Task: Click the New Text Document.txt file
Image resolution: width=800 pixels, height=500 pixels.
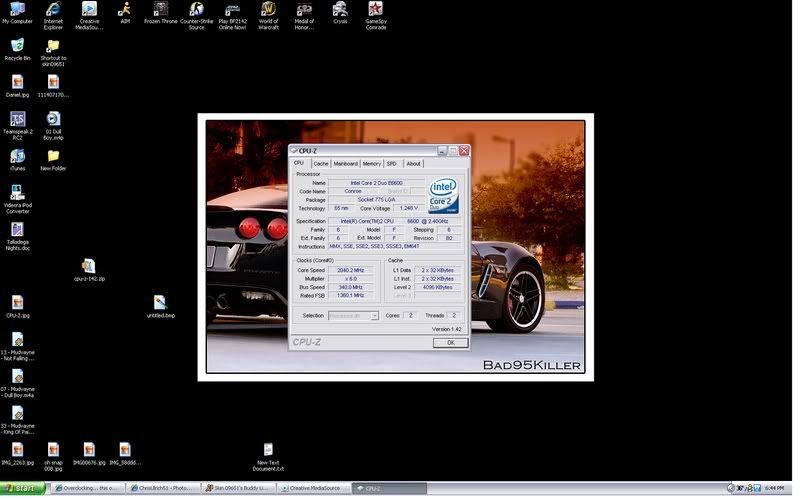Action: pos(268,451)
